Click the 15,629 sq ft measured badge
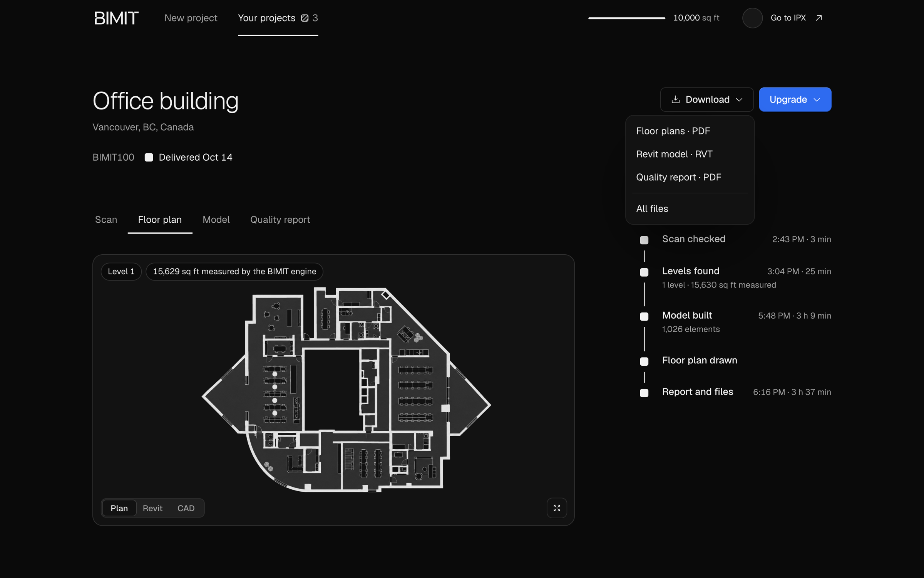924x578 pixels. (x=234, y=271)
